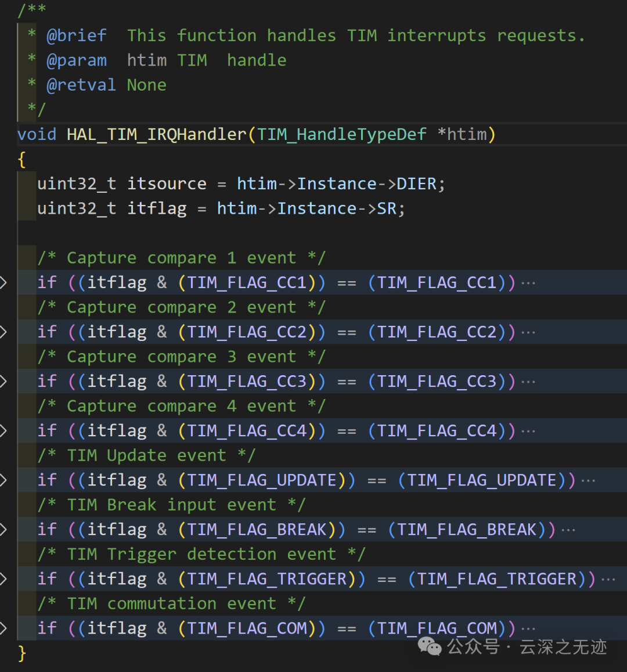Image resolution: width=627 pixels, height=672 pixels.
Task: Click the 'TIM Break input event' comment
Action: tap(171, 505)
